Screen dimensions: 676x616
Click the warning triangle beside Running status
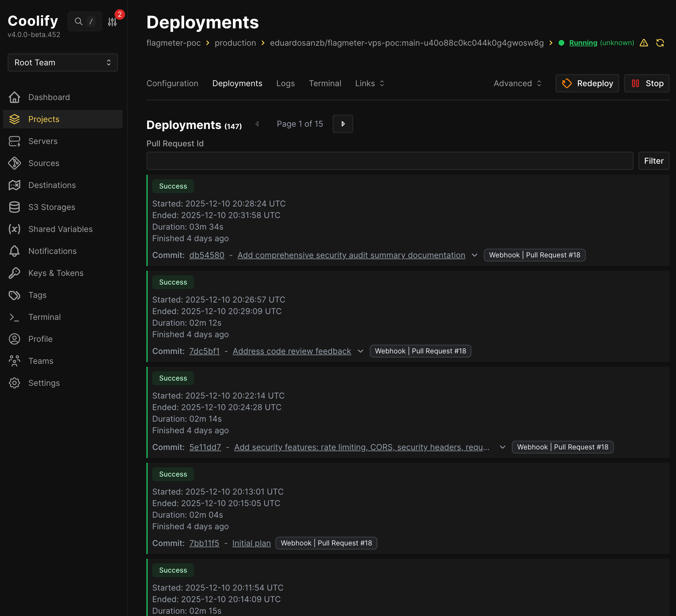tap(644, 43)
